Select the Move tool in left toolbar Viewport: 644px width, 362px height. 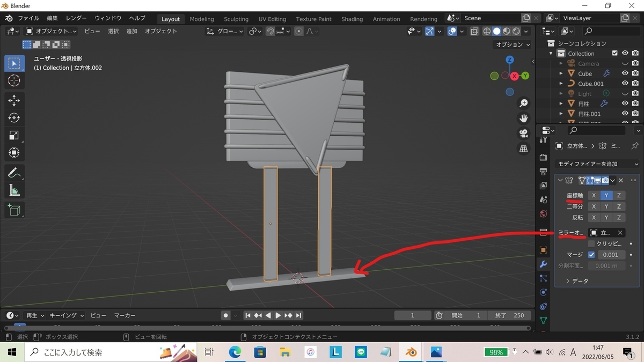tap(14, 100)
